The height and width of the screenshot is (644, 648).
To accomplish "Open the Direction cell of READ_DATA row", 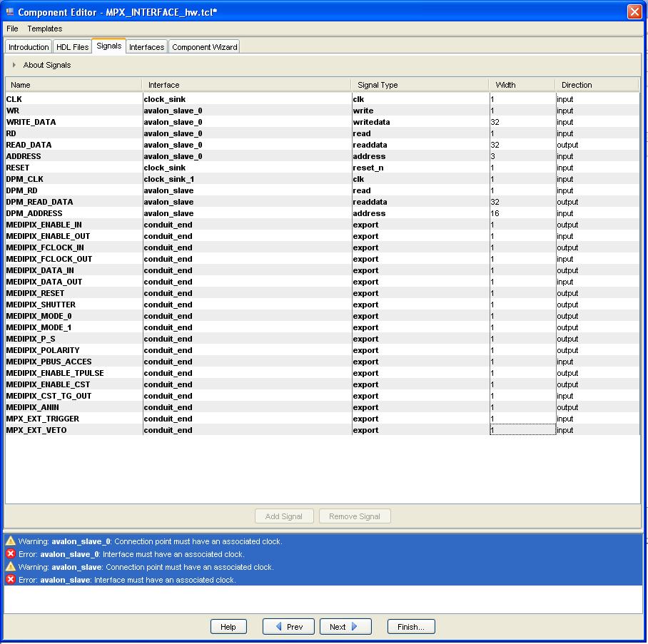I will (x=597, y=145).
